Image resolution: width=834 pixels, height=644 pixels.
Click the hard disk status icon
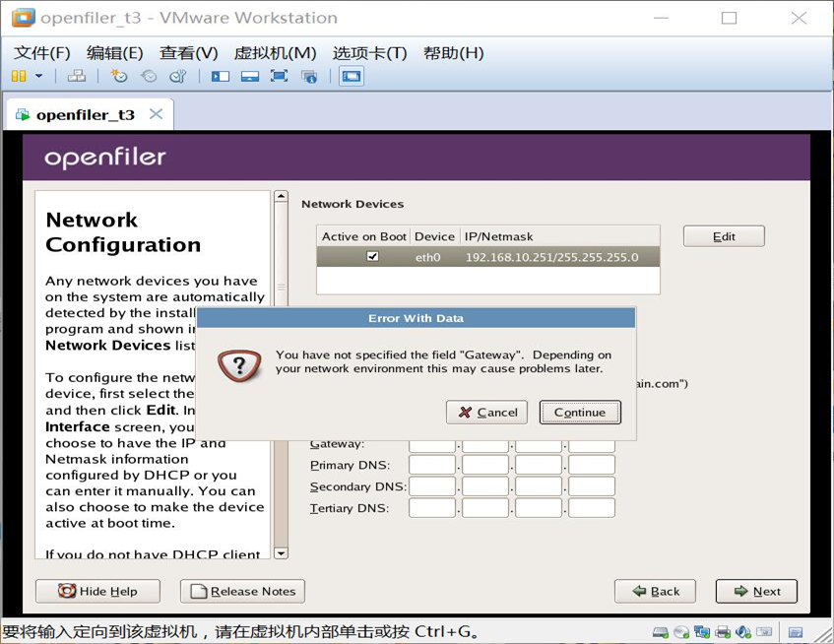click(x=661, y=632)
